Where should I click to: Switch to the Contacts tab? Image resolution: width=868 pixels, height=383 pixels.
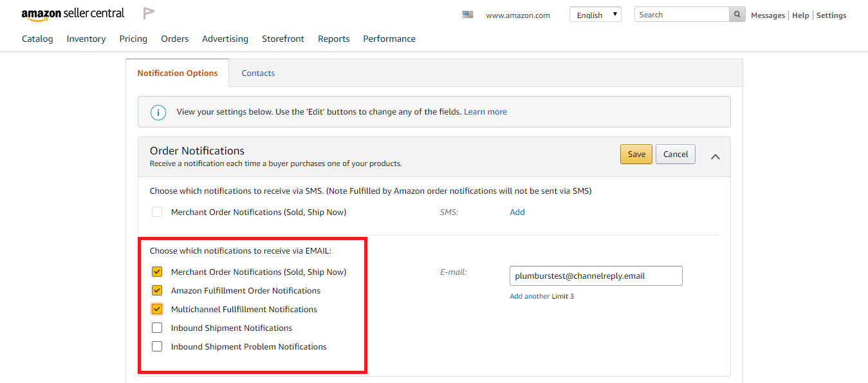pyautogui.click(x=258, y=73)
